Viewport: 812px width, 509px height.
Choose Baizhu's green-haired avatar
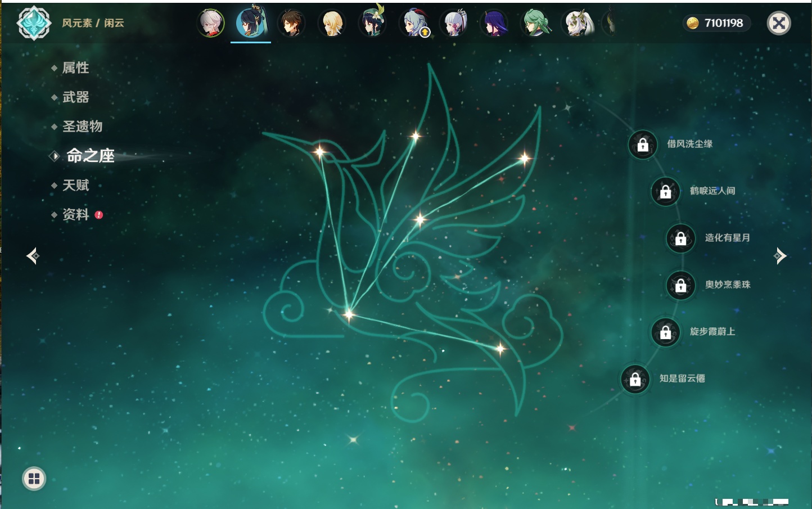tap(536, 23)
